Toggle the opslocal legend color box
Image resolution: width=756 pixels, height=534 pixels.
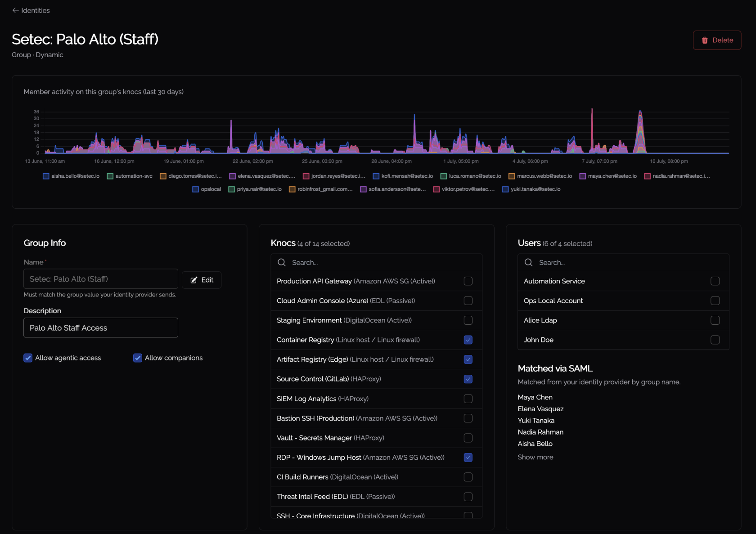coord(195,189)
